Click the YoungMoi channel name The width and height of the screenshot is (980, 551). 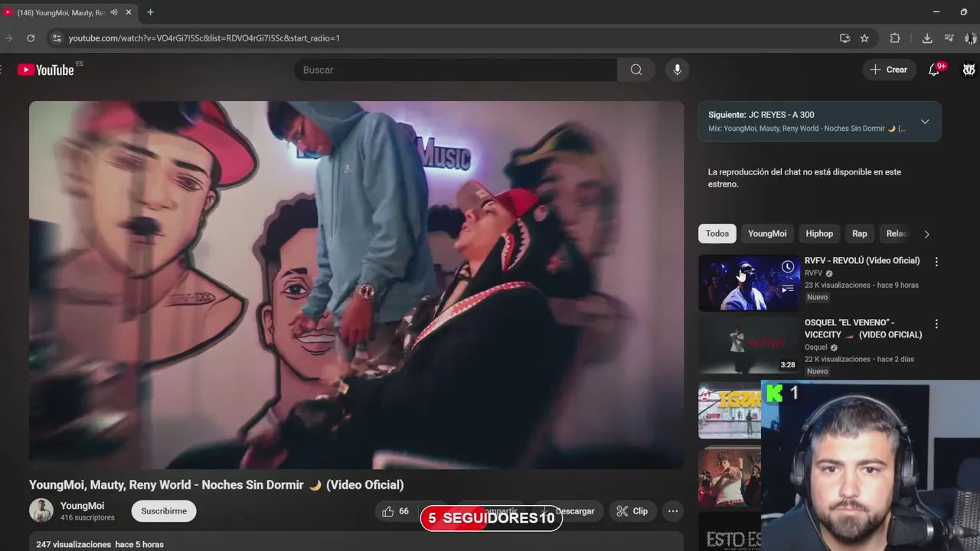coord(82,506)
